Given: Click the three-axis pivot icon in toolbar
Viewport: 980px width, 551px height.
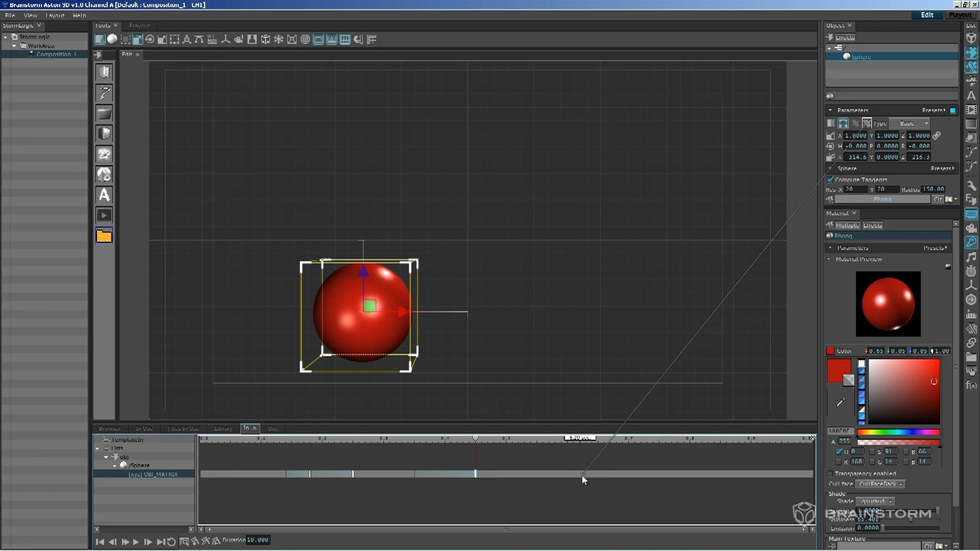Looking at the screenshot, I should click(225, 39).
